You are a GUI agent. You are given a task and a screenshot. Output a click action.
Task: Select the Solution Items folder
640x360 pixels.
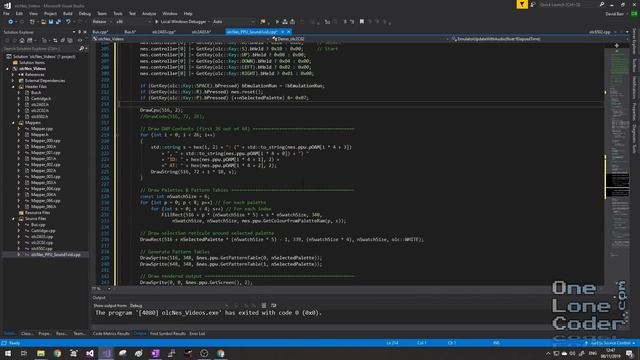pyautogui.click(x=32, y=63)
